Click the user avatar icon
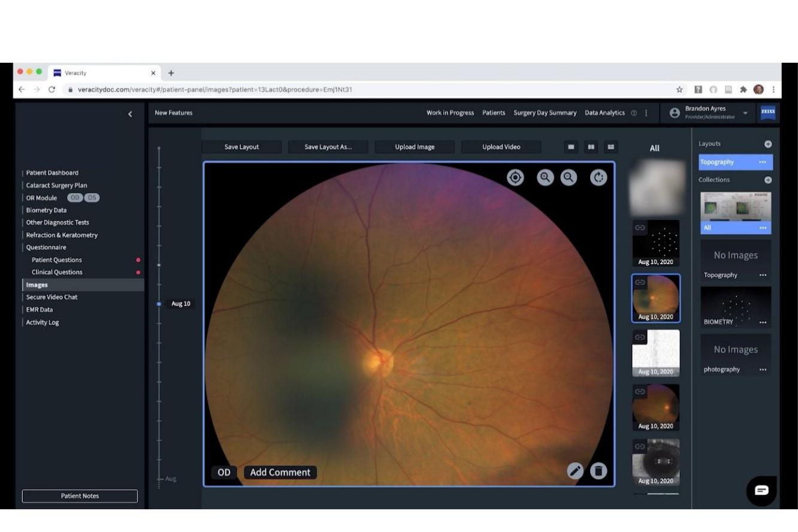This screenshot has width=798, height=532. point(675,113)
